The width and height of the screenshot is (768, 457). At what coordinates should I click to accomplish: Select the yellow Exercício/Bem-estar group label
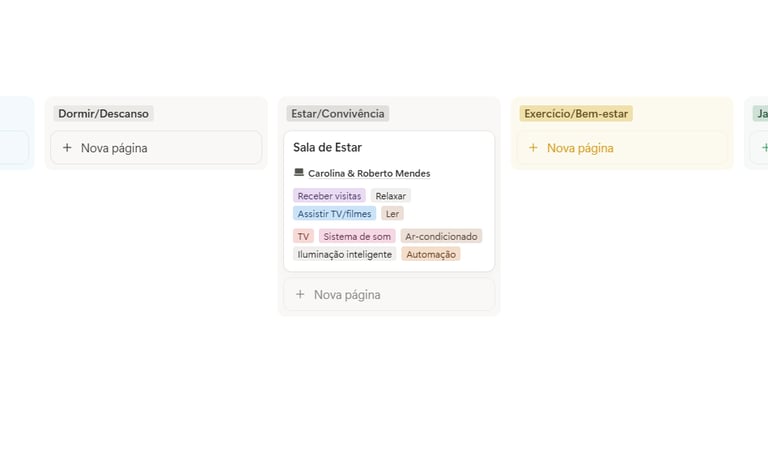click(x=576, y=114)
